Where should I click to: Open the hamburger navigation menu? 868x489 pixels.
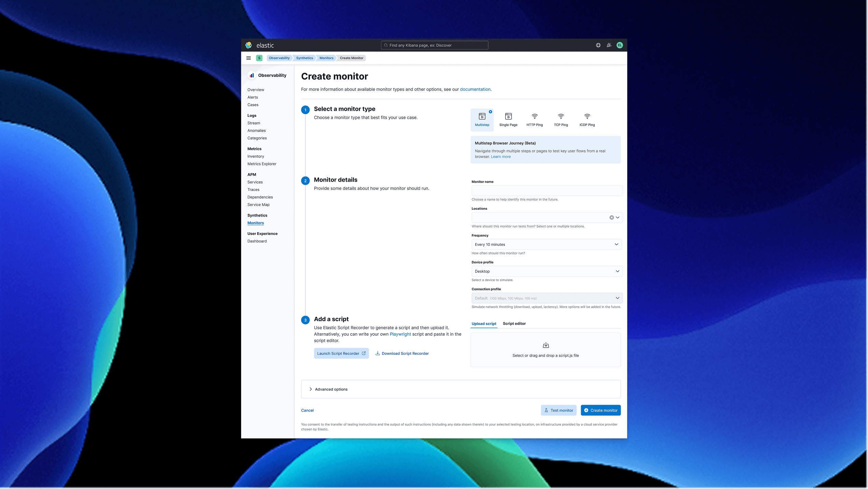[x=248, y=58]
